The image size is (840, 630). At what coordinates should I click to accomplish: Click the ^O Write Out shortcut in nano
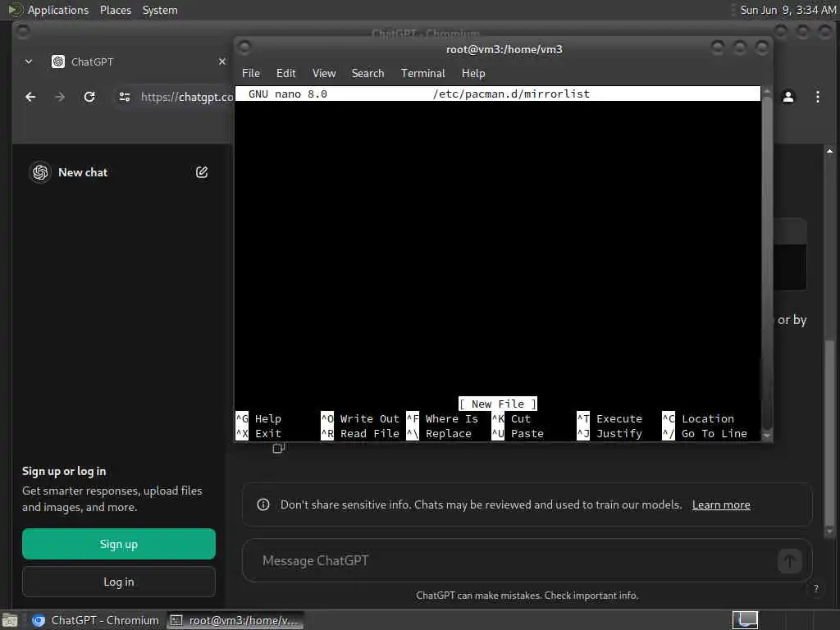click(360, 419)
